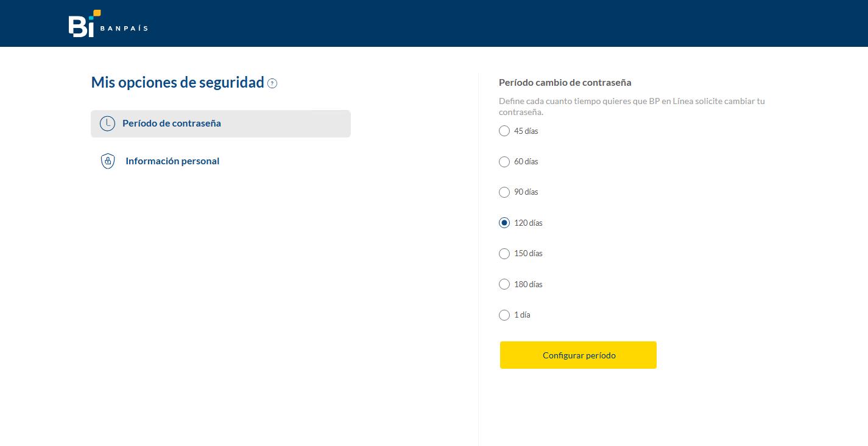The image size is (868, 446).
Task: Click the Mis opciones de seguridad heading
Action: [x=177, y=83]
